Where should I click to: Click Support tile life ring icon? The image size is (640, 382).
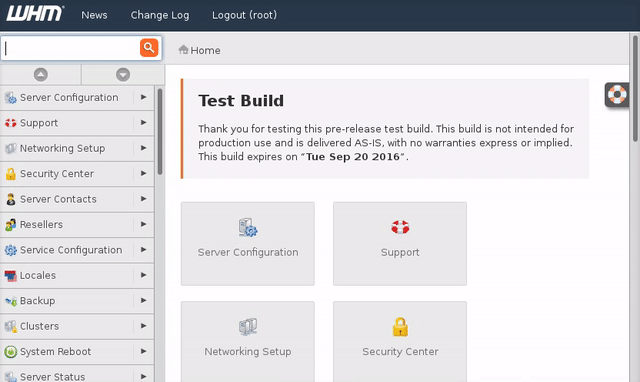400,227
